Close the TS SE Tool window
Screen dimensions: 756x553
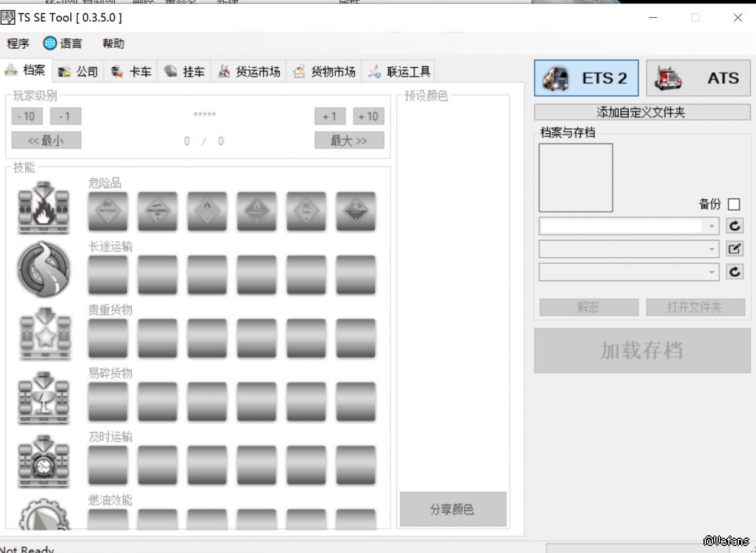(738, 18)
